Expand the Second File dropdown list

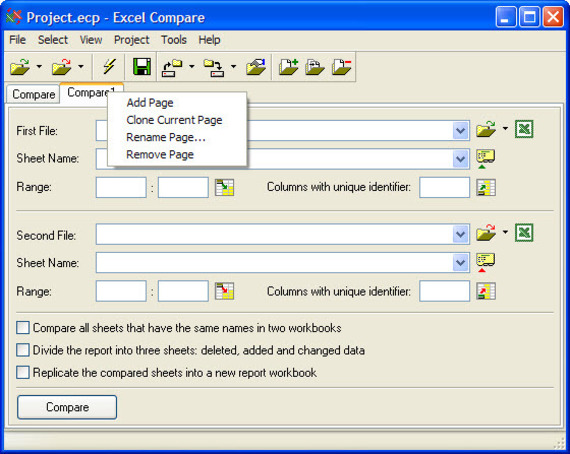[x=461, y=234]
